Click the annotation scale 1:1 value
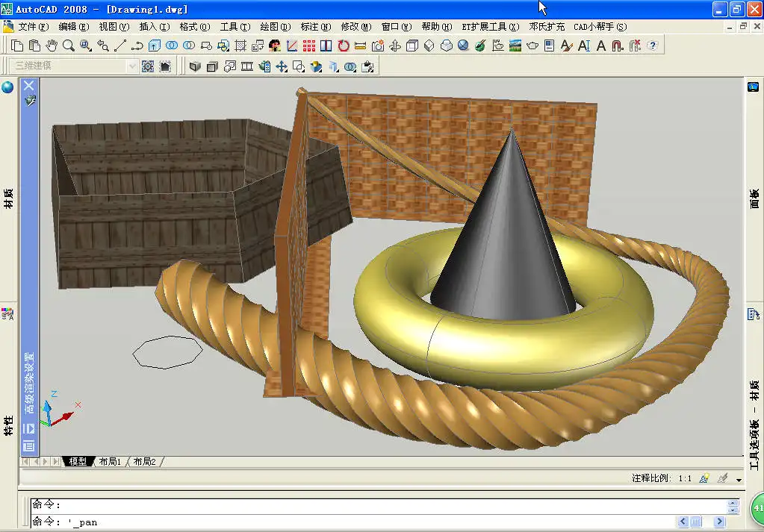 point(685,478)
